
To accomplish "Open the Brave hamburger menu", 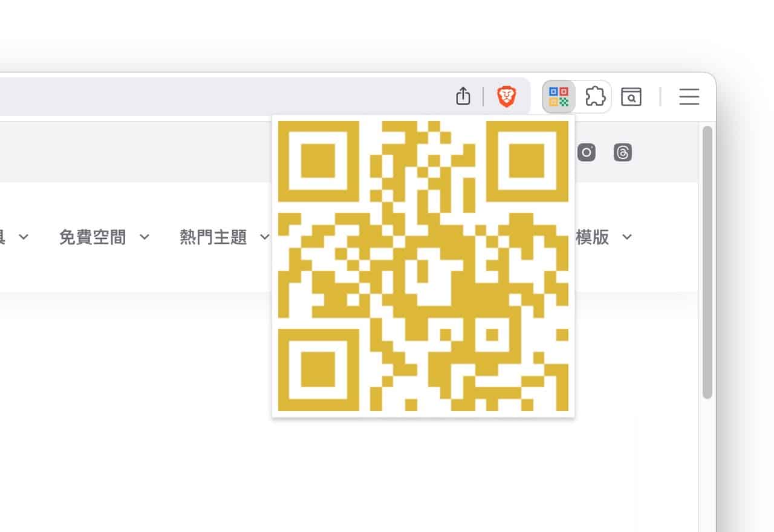I will 689,97.
